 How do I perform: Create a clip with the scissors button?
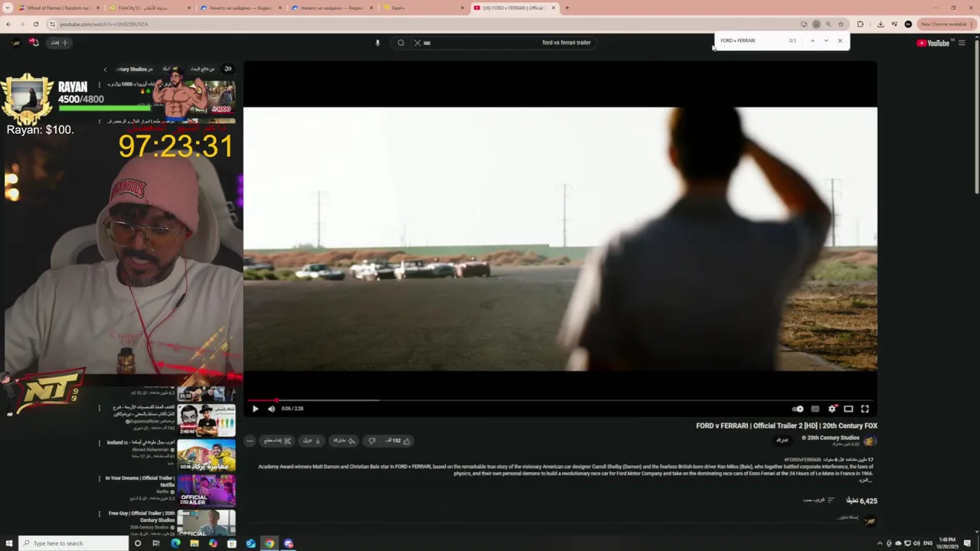(277, 441)
